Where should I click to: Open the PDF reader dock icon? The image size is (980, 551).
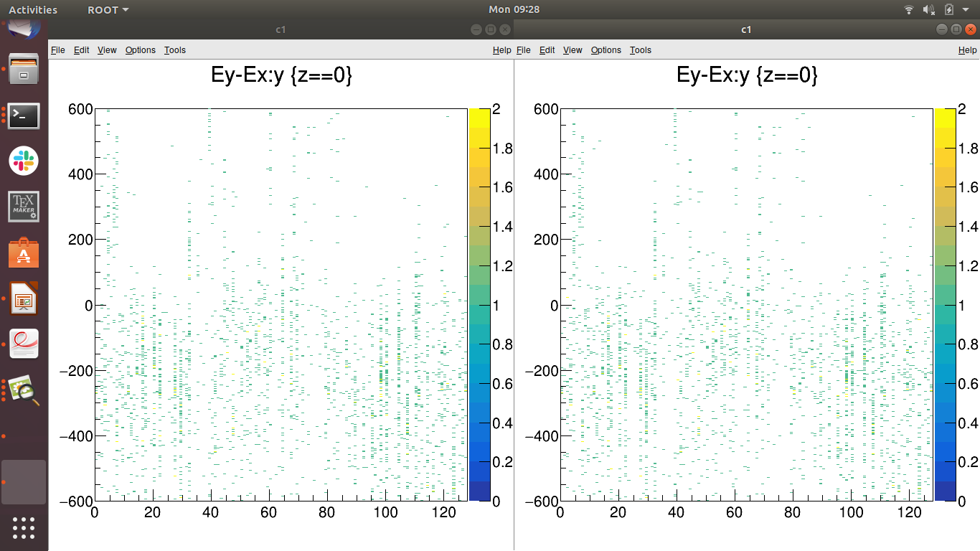pos(24,344)
